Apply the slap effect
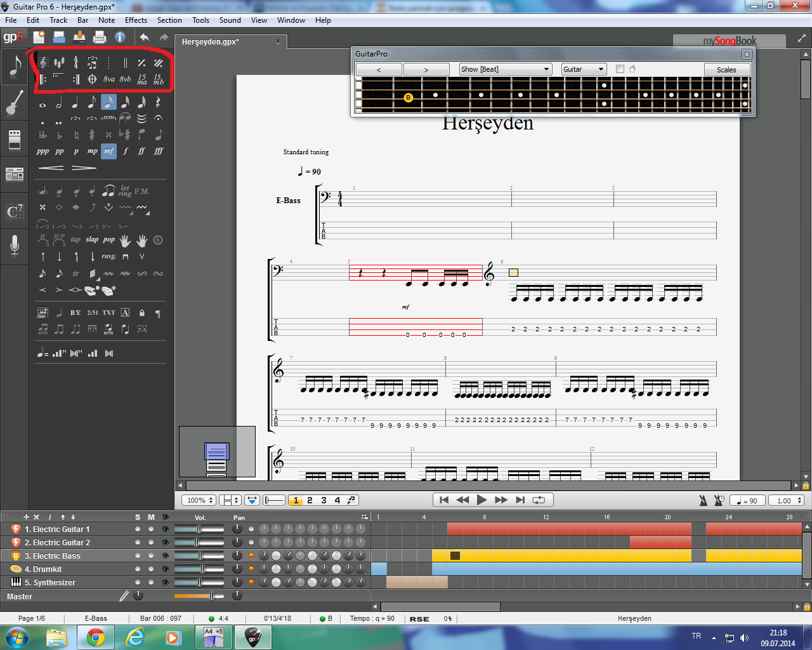812x650 pixels. click(x=92, y=240)
